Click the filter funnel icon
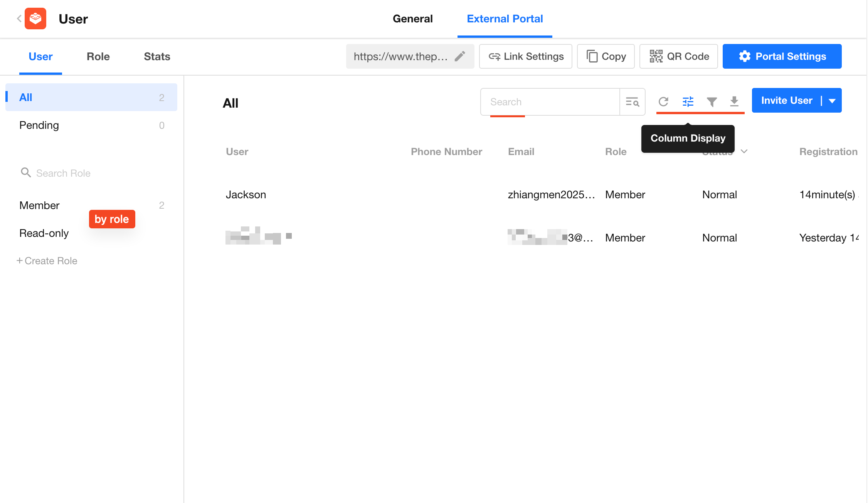Screen dimensions: 868x503 point(712,101)
